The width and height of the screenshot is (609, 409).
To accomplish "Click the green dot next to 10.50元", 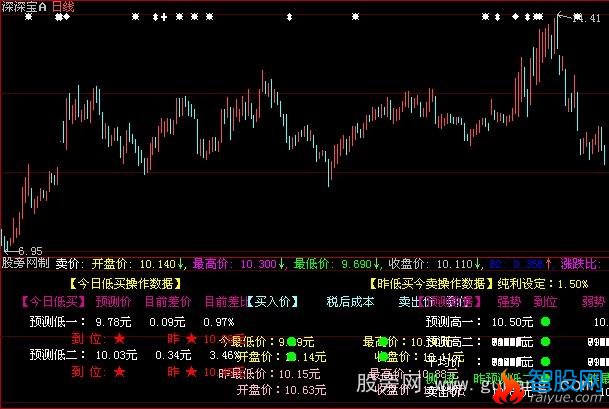I will pos(545,322).
